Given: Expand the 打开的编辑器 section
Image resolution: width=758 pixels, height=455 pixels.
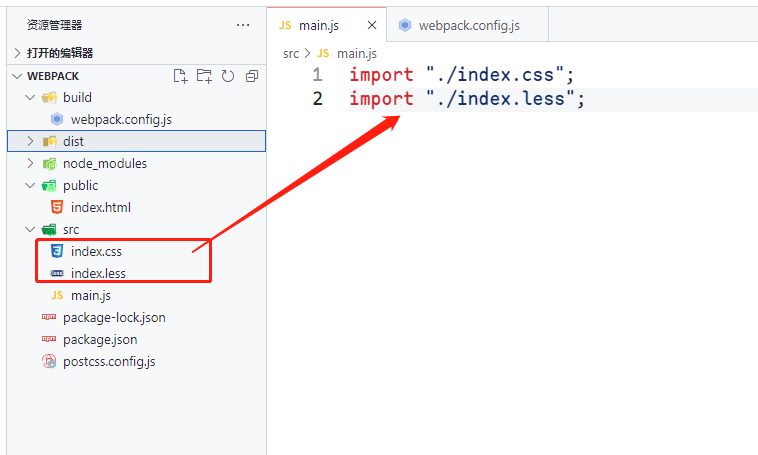Looking at the screenshot, I should pos(17,53).
